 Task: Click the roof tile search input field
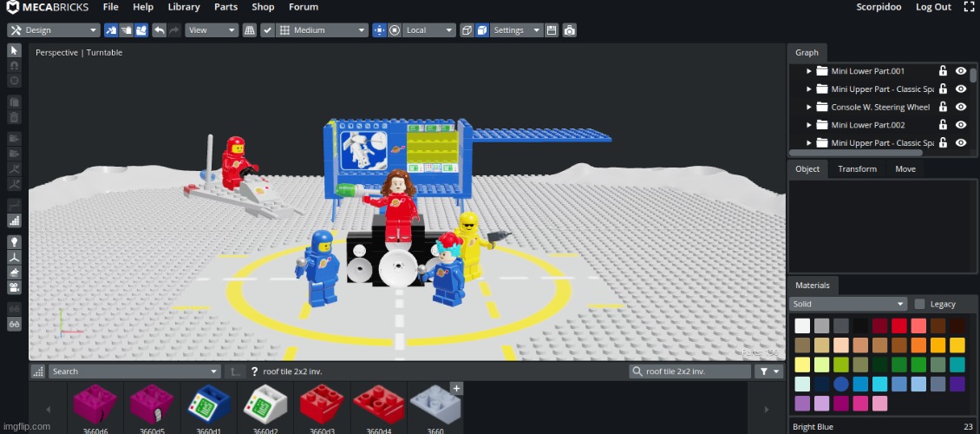pos(690,372)
